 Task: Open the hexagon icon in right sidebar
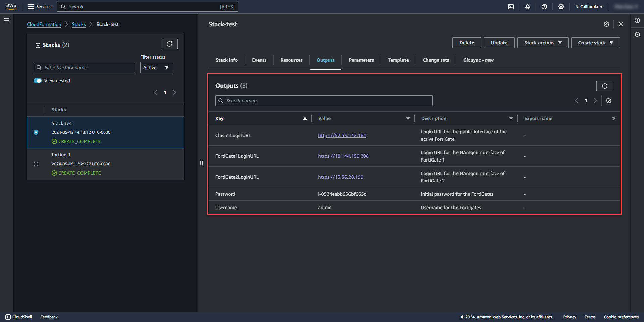coord(637,34)
